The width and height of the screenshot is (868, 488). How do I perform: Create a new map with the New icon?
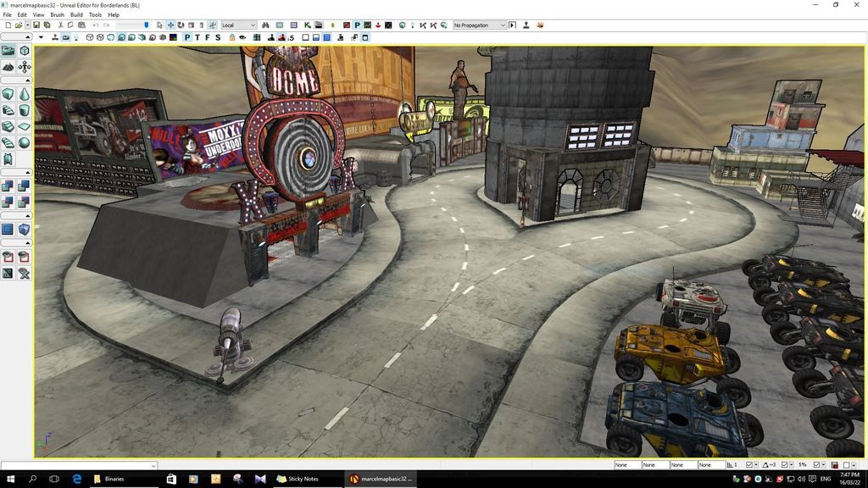[x=8, y=25]
